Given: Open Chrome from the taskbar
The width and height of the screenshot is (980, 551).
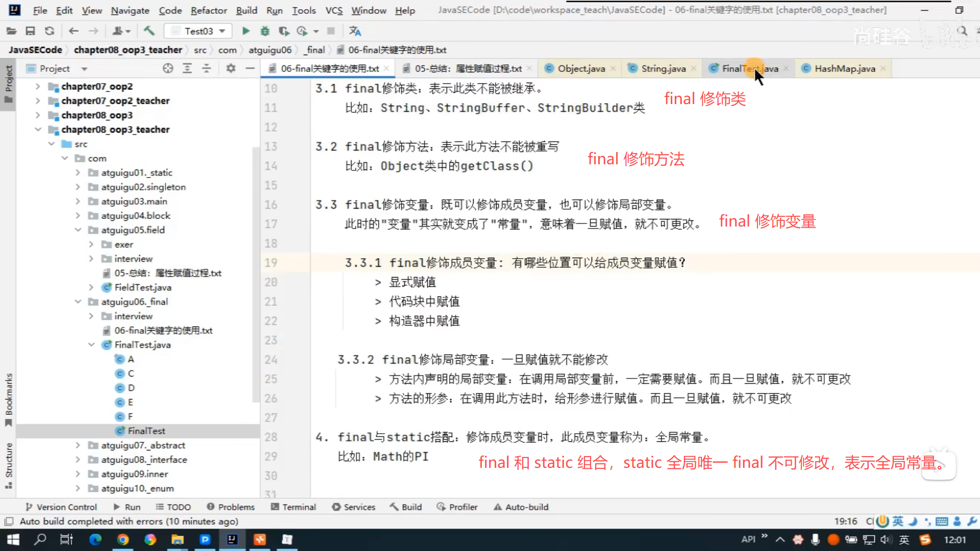Looking at the screenshot, I should point(122,539).
